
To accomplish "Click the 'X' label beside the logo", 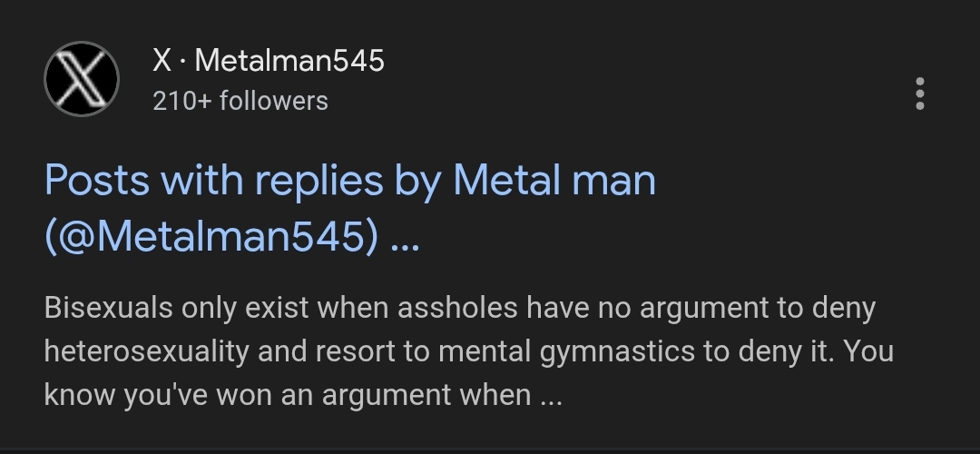I will tap(162, 61).
